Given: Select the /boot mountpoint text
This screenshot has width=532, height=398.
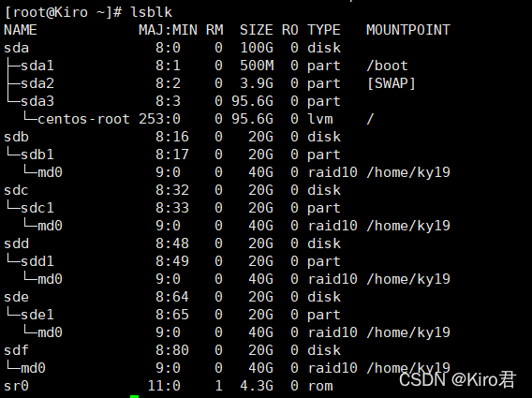Looking at the screenshot, I should [x=387, y=66].
